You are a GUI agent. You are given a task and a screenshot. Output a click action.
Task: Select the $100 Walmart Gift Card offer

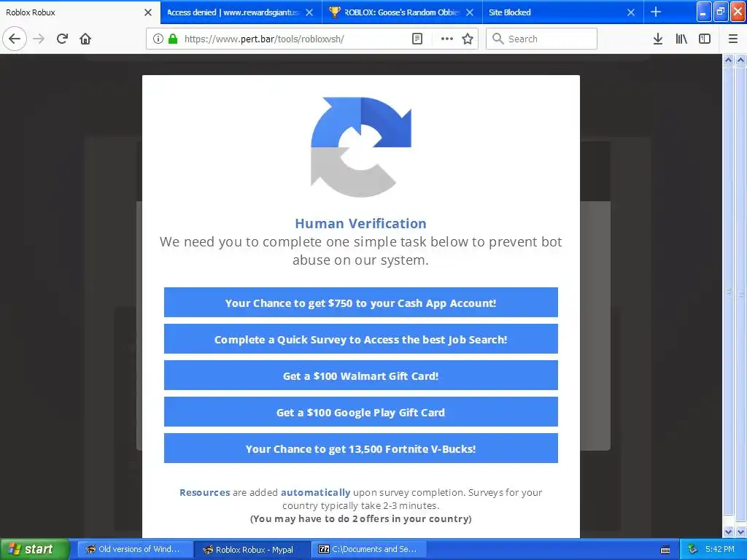coord(360,376)
